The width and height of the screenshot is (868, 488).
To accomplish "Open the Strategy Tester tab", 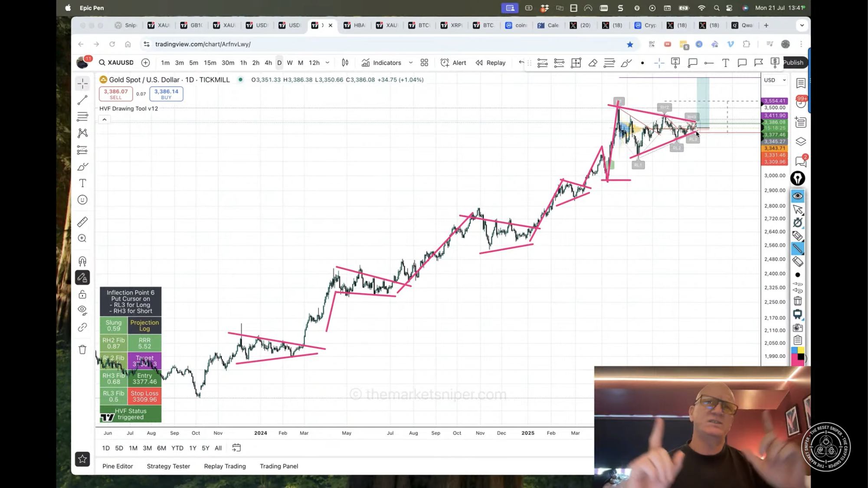I will tap(168, 466).
